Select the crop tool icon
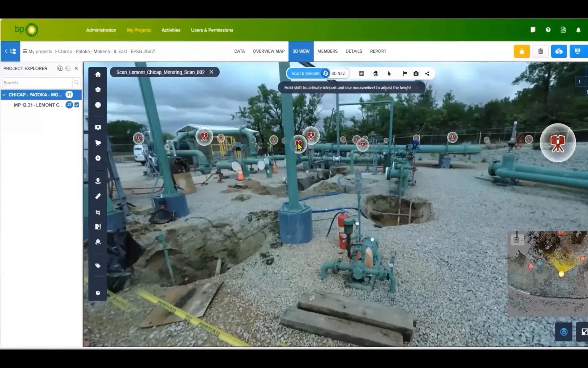 coord(98,212)
